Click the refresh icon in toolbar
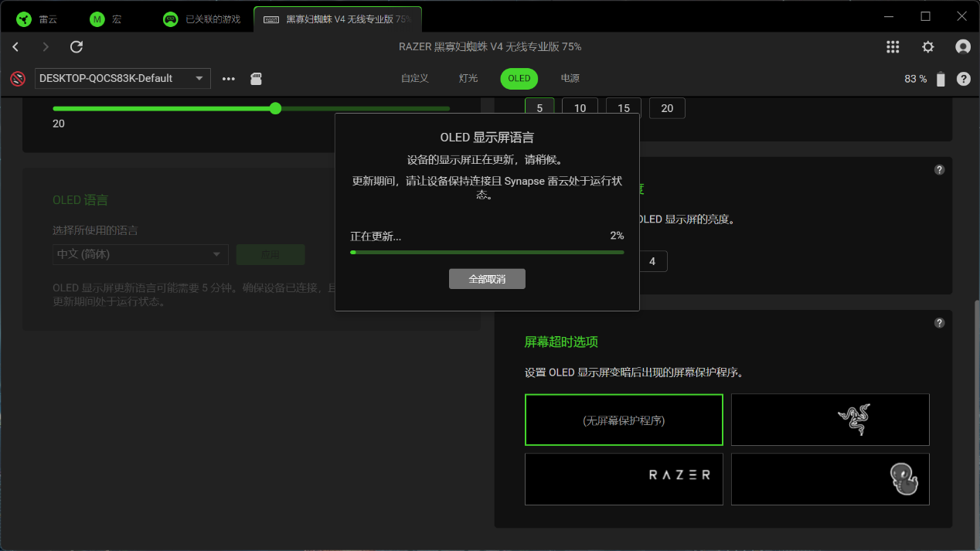This screenshot has width=980, height=551. [x=77, y=47]
